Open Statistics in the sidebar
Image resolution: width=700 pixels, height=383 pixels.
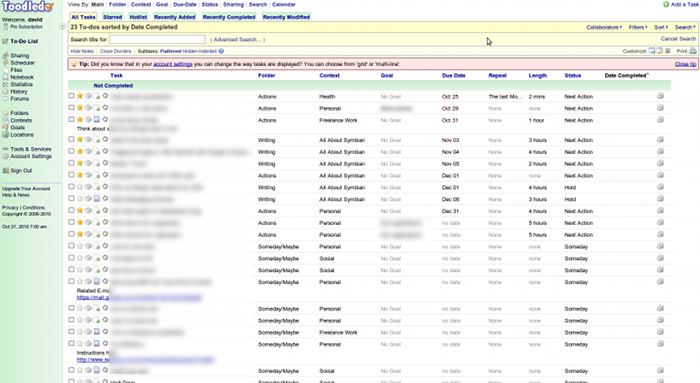[21, 84]
